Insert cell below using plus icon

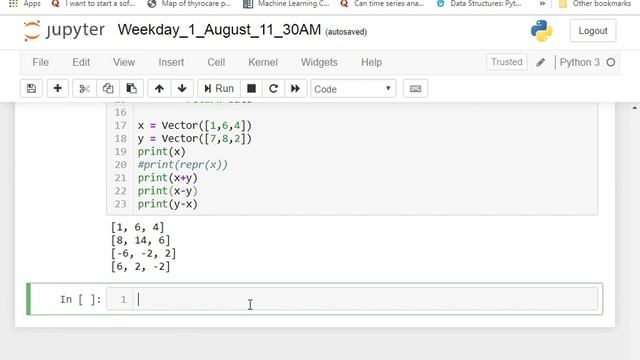pos(58,89)
